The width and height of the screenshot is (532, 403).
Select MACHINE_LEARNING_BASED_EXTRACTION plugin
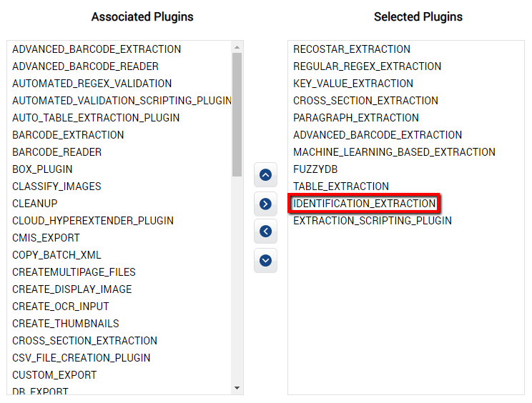[x=394, y=152]
